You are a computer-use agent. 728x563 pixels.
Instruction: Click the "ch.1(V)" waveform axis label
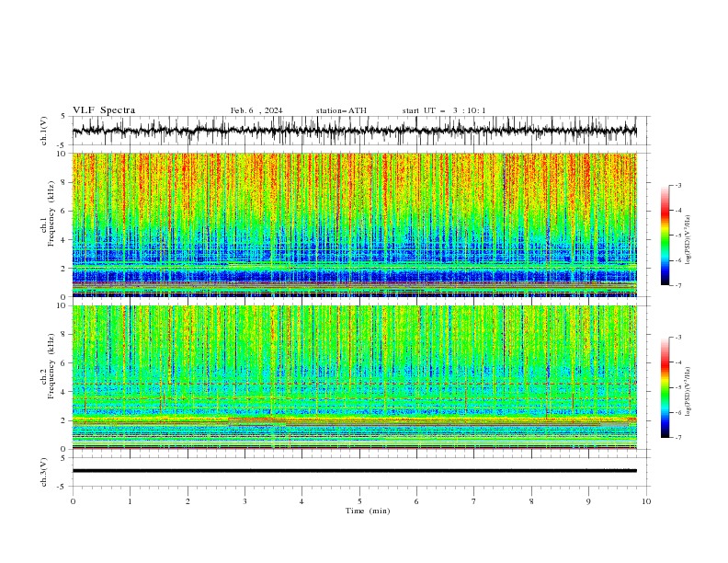click(x=44, y=131)
